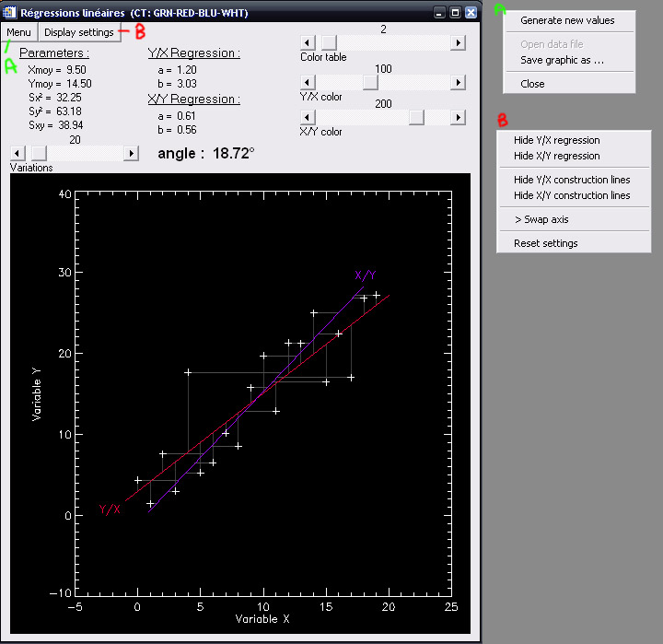Choose Reset settings

tap(546, 243)
